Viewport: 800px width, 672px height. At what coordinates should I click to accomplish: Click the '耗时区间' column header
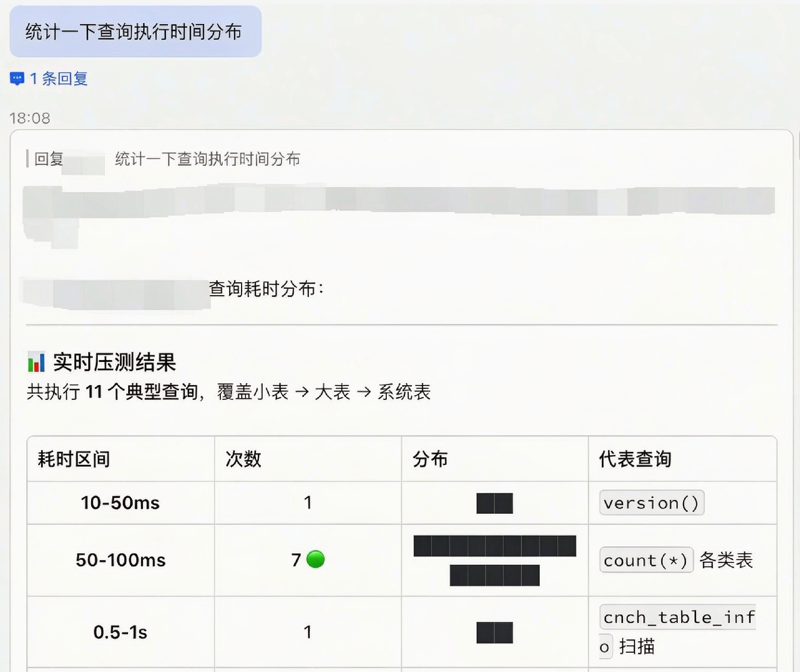tap(74, 459)
